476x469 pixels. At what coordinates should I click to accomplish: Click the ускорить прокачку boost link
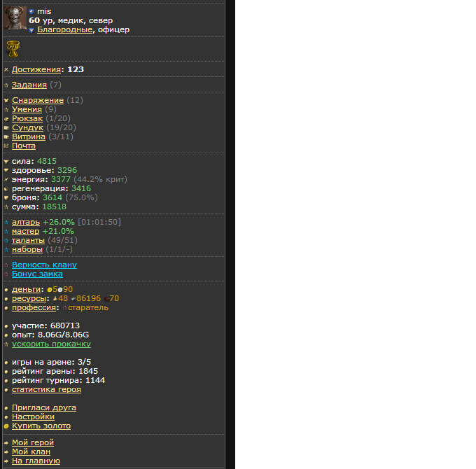coord(51,344)
